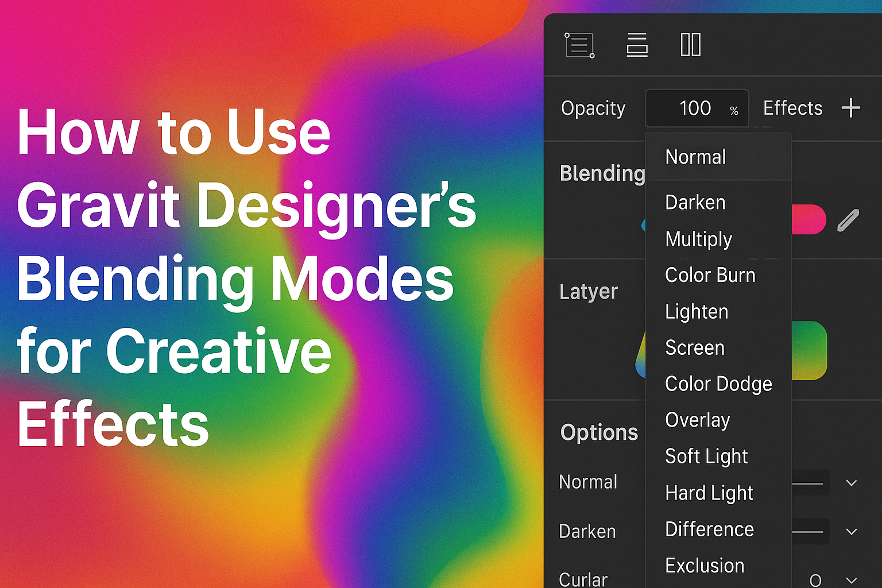Click the Latyer section label
This screenshot has width=882, height=588.
point(589,292)
